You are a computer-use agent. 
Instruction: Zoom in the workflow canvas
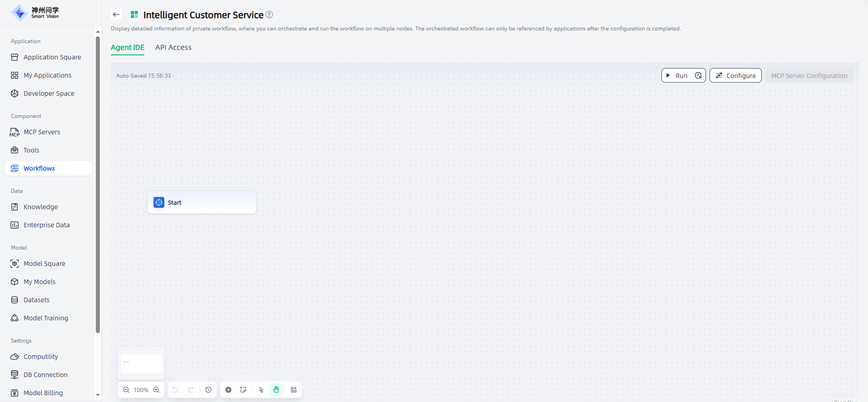coord(156,390)
